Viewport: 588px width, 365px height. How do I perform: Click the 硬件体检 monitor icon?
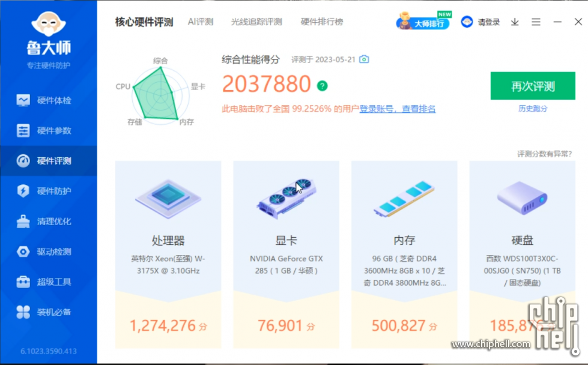(x=23, y=100)
